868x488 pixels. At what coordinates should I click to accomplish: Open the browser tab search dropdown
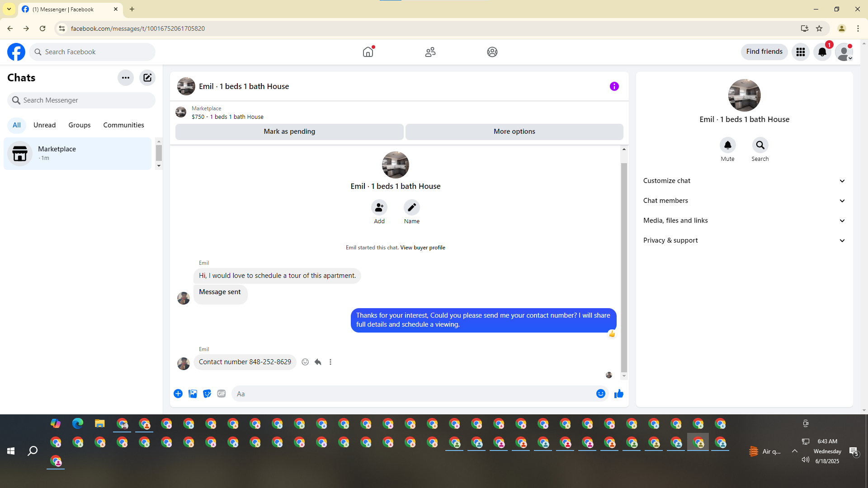(x=9, y=9)
